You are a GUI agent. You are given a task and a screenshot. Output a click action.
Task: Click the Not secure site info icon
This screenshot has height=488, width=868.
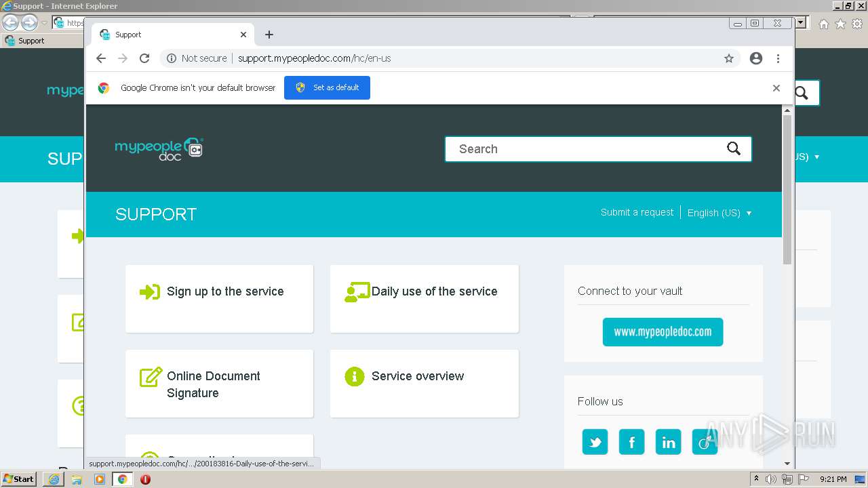pos(172,58)
